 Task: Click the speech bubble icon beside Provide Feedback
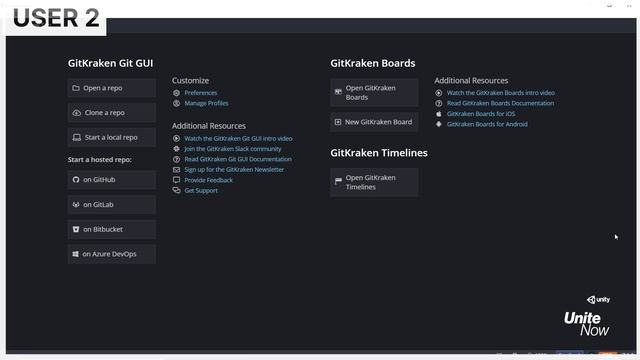[x=176, y=180]
